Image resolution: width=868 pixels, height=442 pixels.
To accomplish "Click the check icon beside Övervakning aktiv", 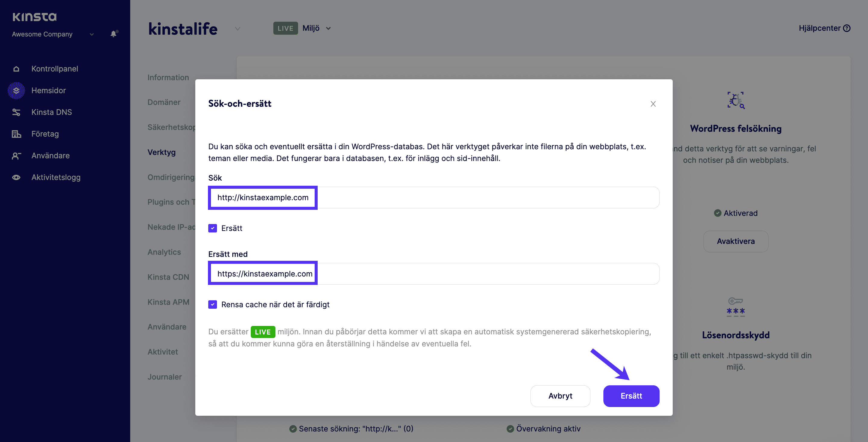I will pyautogui.click(x=511, y=429).
